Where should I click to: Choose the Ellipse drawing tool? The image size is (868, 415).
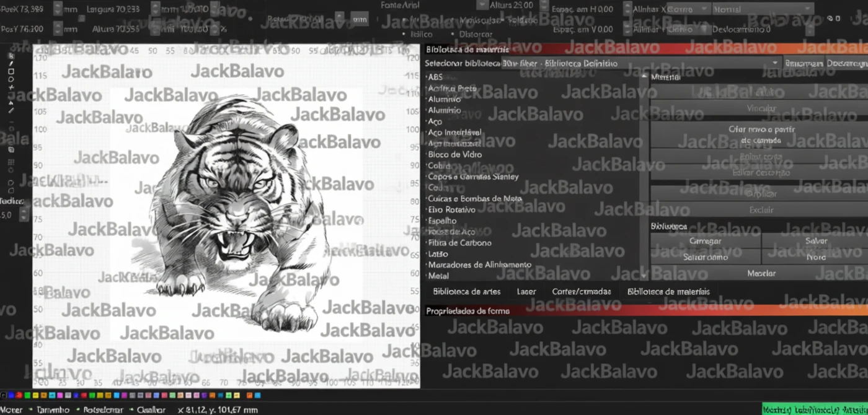click(11, 79)
